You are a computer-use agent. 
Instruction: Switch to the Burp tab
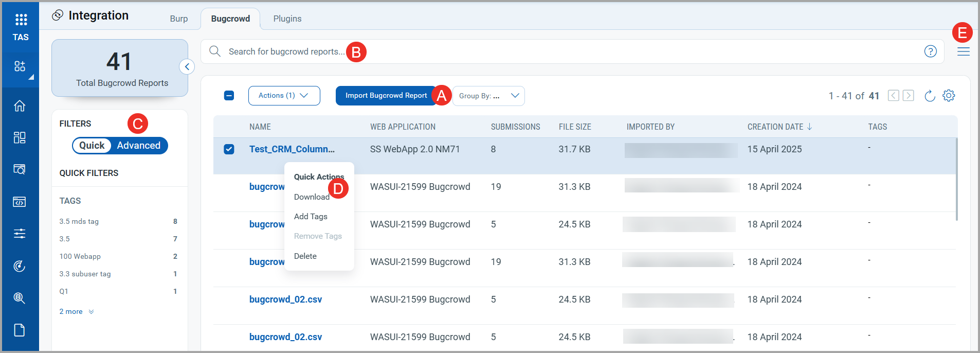point(178,19)
